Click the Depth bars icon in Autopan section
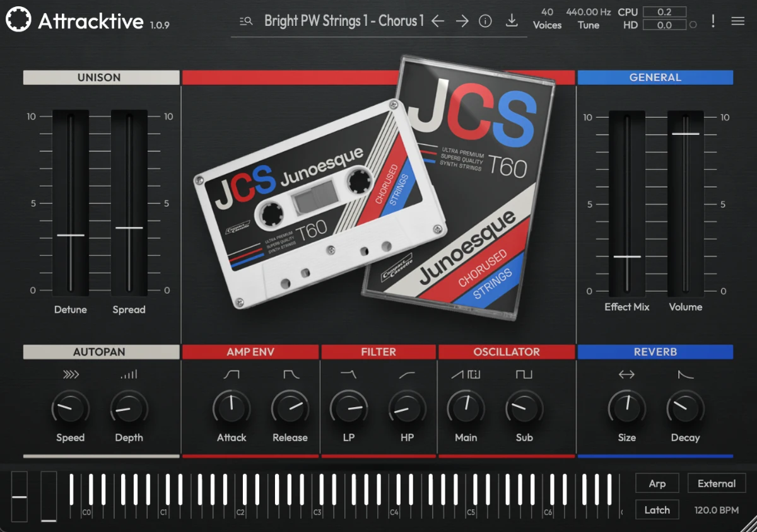This screenshot has width=757, height=532. point(129,374)
